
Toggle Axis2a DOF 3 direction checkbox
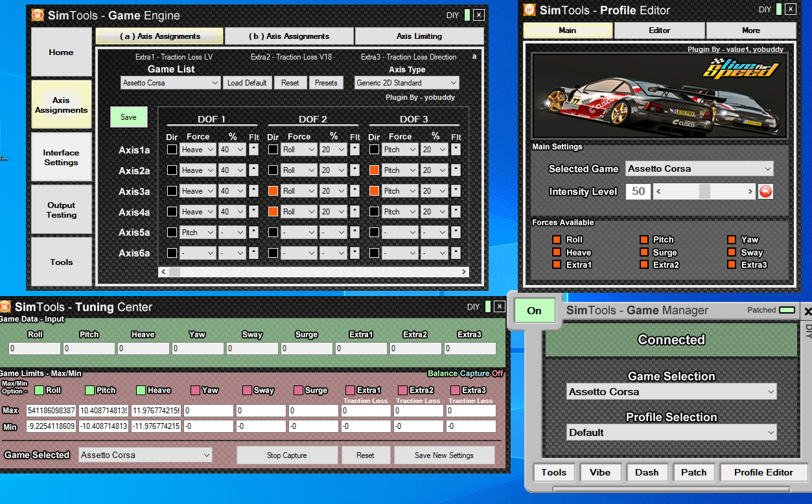[374, 170]
